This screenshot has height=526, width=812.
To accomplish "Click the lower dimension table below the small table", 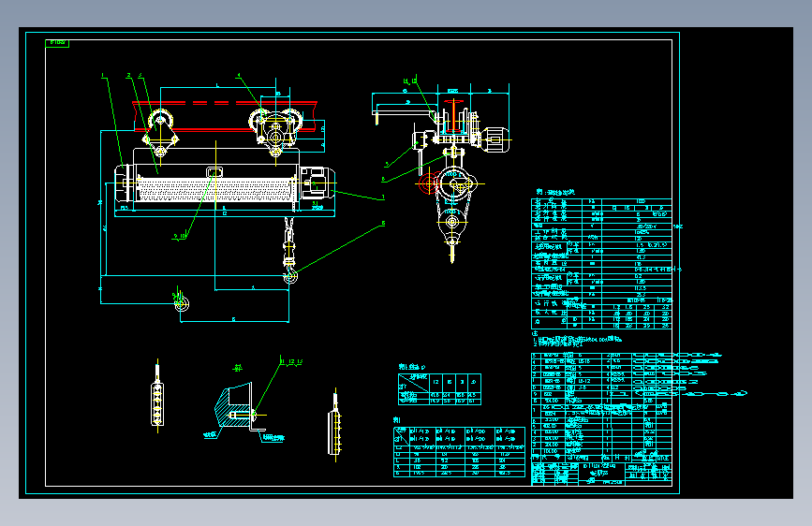I will (x=459, y=452).
